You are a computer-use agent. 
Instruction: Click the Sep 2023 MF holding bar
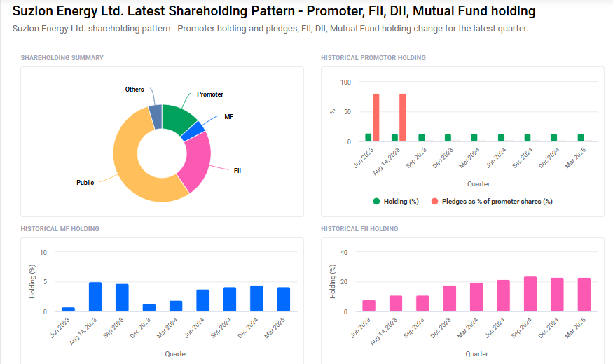[122, 297]
